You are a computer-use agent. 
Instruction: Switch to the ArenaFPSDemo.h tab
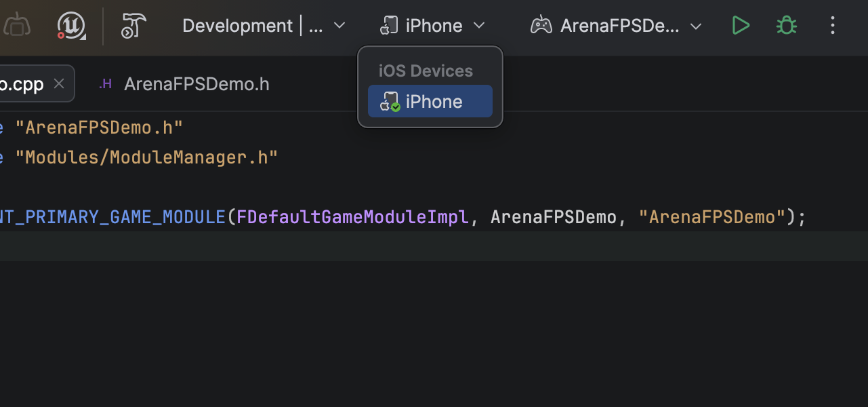[197, 84]
